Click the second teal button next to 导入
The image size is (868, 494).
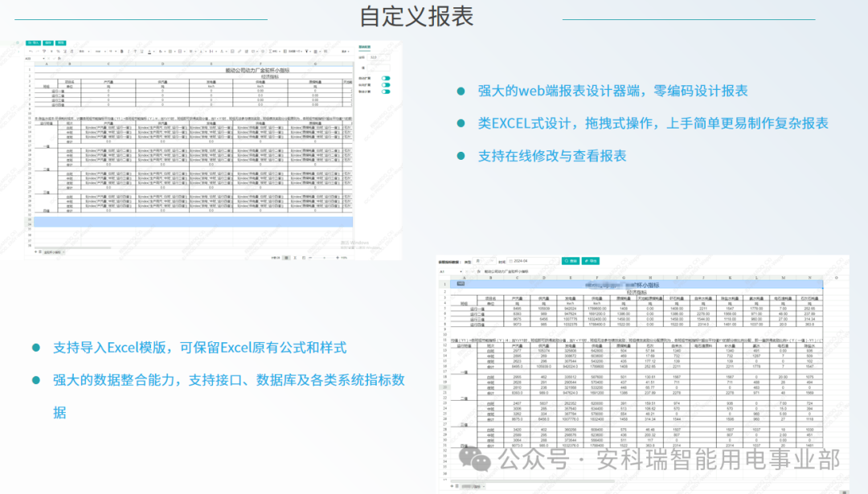(48, 43)
